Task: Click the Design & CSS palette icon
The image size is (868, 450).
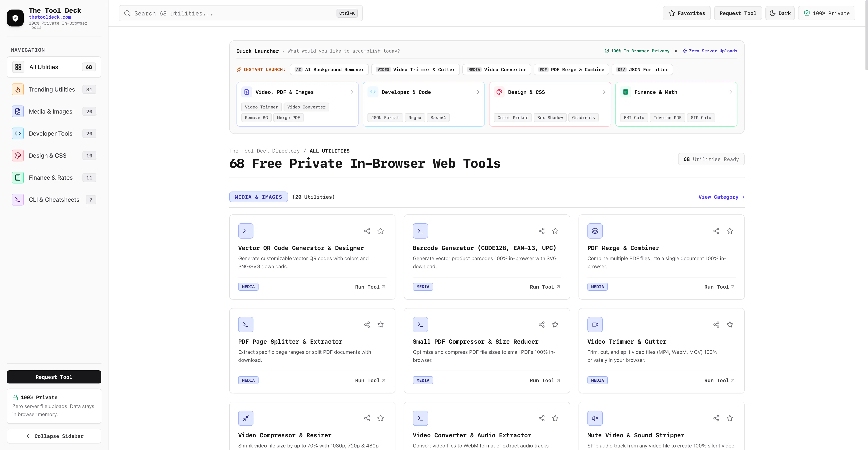Action: 499,92
